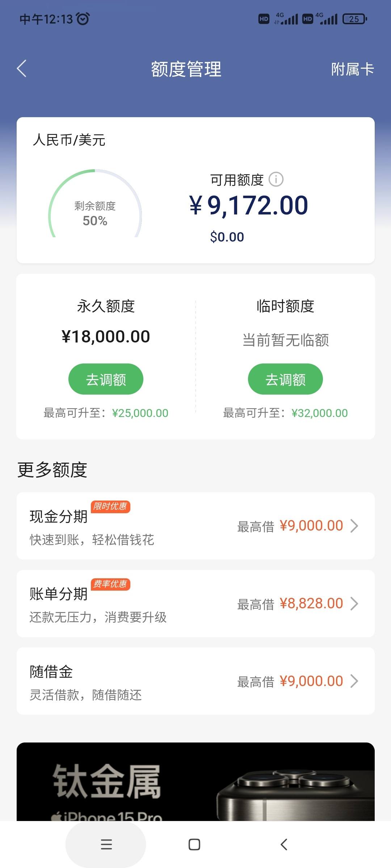391x868 pixels.
Task: Tap the Android back navigation icon
Action: pos(284,844)
